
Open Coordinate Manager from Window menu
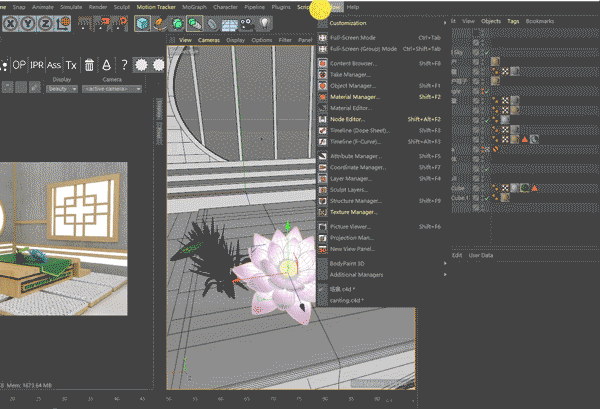(380, 167)
